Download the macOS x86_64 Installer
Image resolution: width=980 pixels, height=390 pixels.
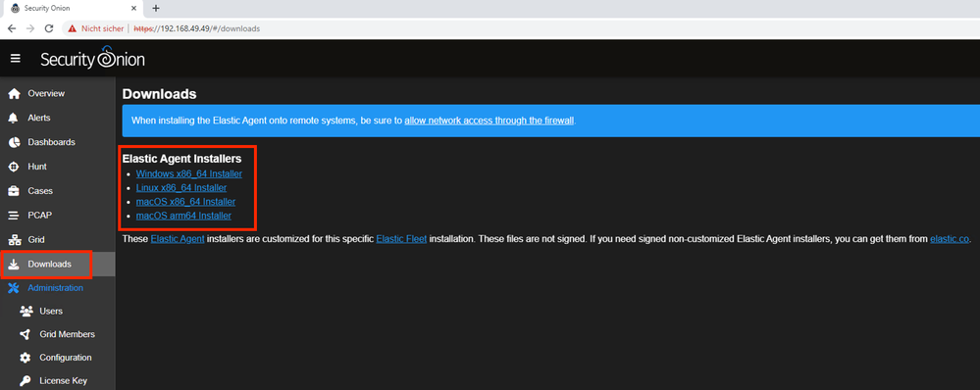(185, 202)
